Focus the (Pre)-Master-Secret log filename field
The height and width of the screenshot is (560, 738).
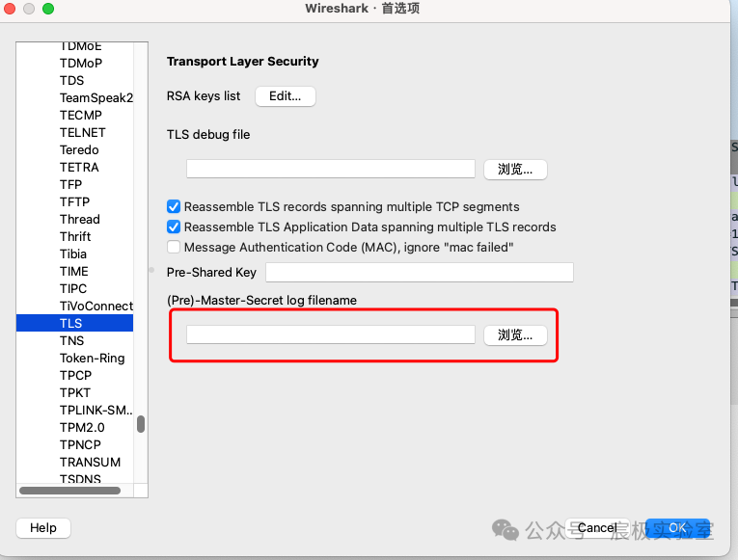pyautogui.click(x=330, y=334)
